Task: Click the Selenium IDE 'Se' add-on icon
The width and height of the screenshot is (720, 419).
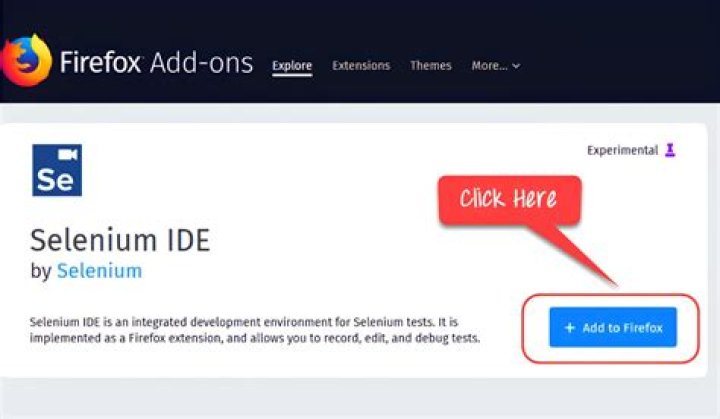Action: point(57,170)
